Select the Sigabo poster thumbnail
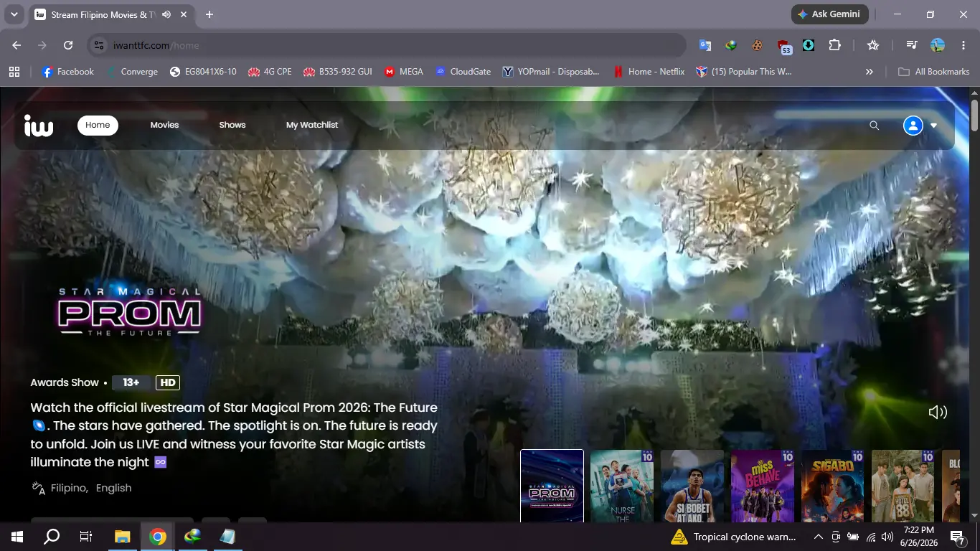 833,486
